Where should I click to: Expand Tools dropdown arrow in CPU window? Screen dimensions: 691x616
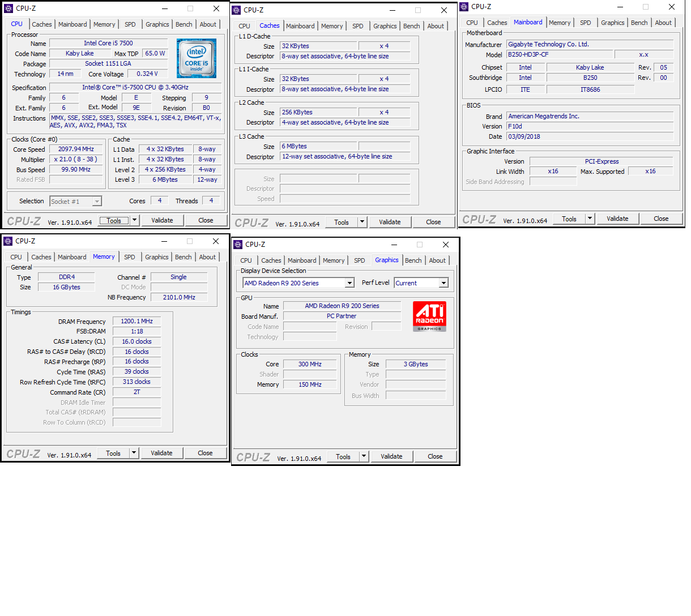[134, 221]
